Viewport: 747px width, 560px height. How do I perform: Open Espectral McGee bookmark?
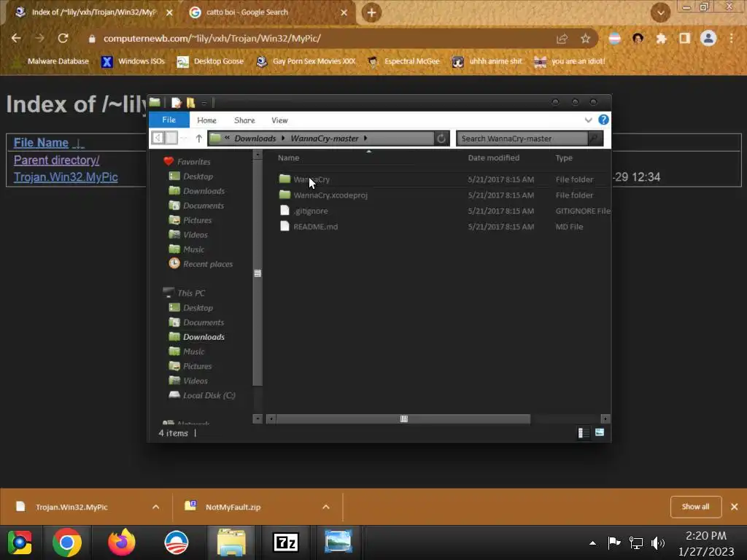pyautogui.click(x=403, y=61)
